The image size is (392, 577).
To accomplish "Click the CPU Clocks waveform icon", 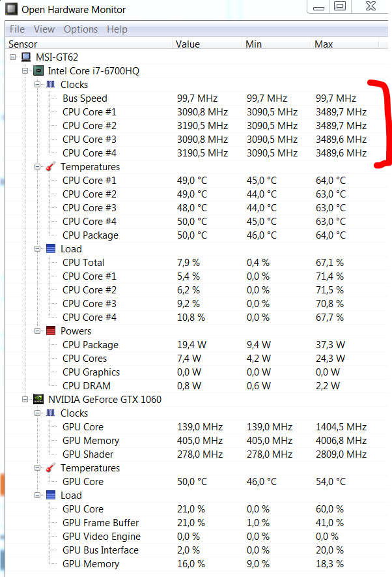I will 51,84.
